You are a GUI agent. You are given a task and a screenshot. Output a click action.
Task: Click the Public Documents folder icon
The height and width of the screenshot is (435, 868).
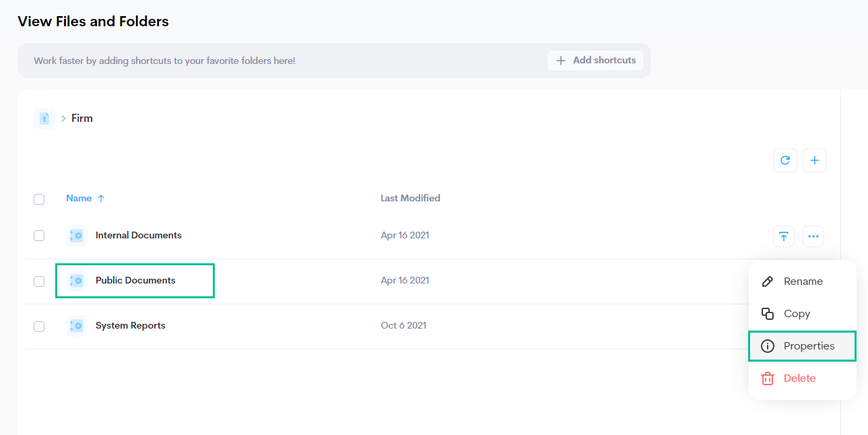point(77,281)
